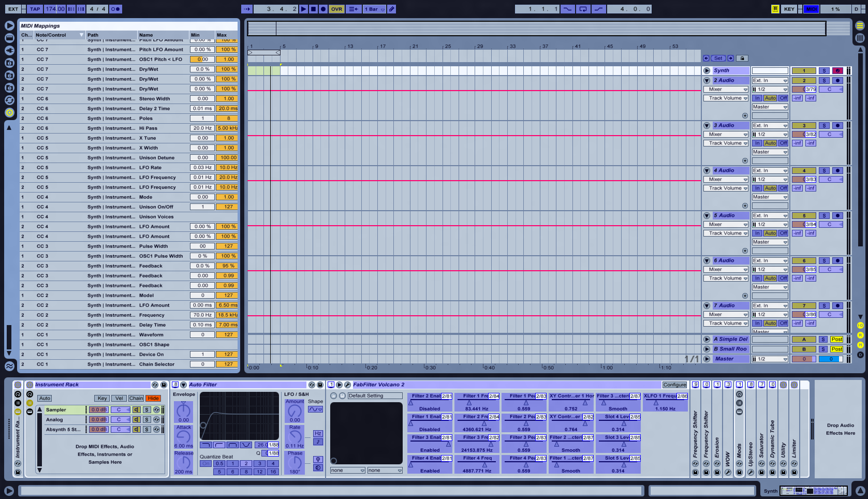Image resolution: width=868 pixels, height=499 pixels.
Task: Collapse the 2 Audio track with its triangle
Action: (706, 80)
